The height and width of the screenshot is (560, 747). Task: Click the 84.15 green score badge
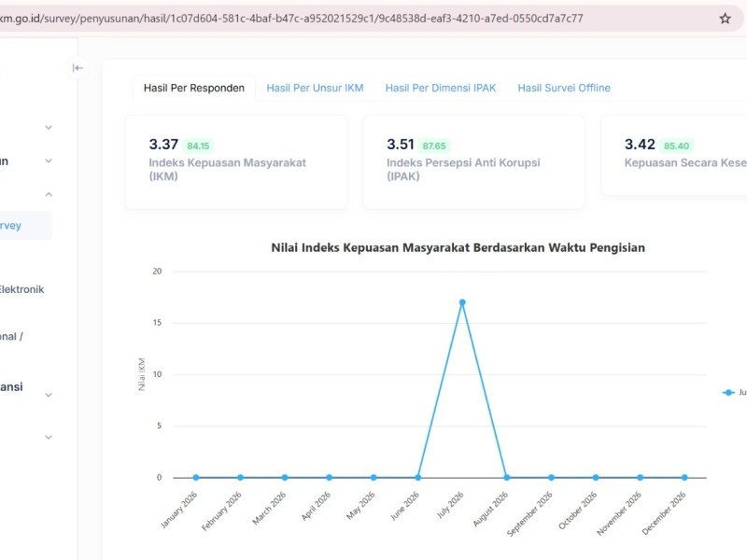point(198,146)
